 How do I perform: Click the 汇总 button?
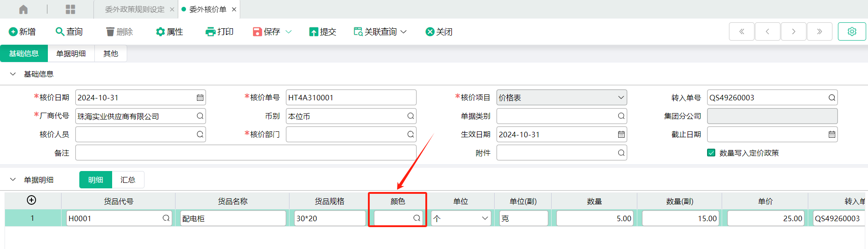coord(128,180)
